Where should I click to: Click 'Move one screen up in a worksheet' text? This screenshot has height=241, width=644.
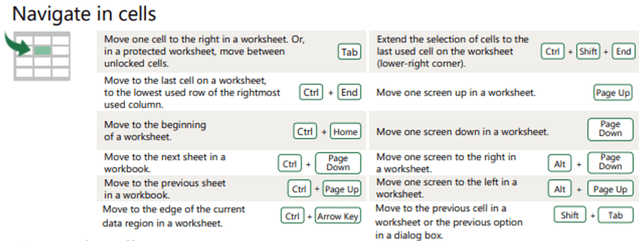(456, 93)
